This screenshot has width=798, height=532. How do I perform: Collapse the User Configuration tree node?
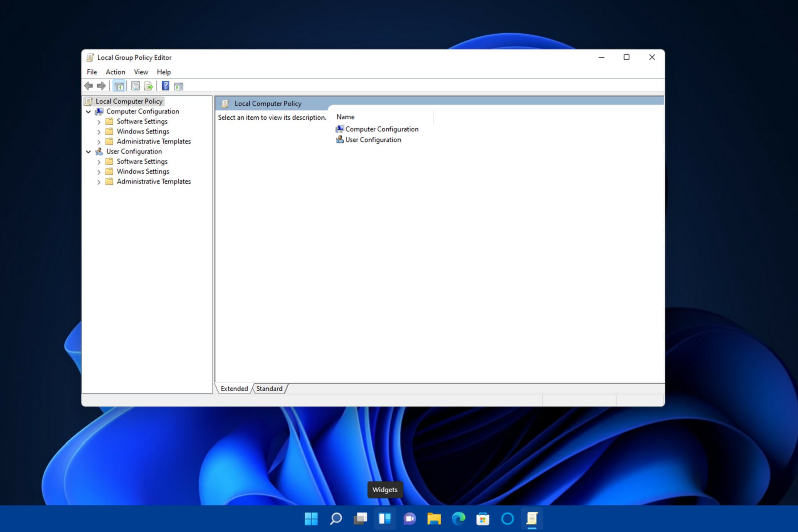89,152
